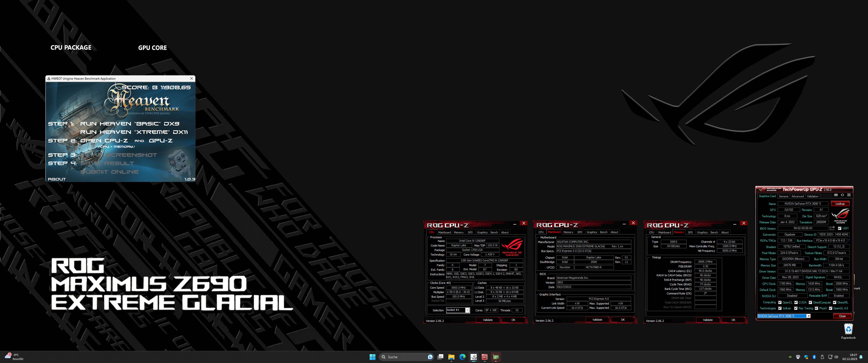The width and height of the screenshot is (868, 363).
Task: Toggle the OpenGL 4.6 checkbox
Action: (x=831, y=308)
